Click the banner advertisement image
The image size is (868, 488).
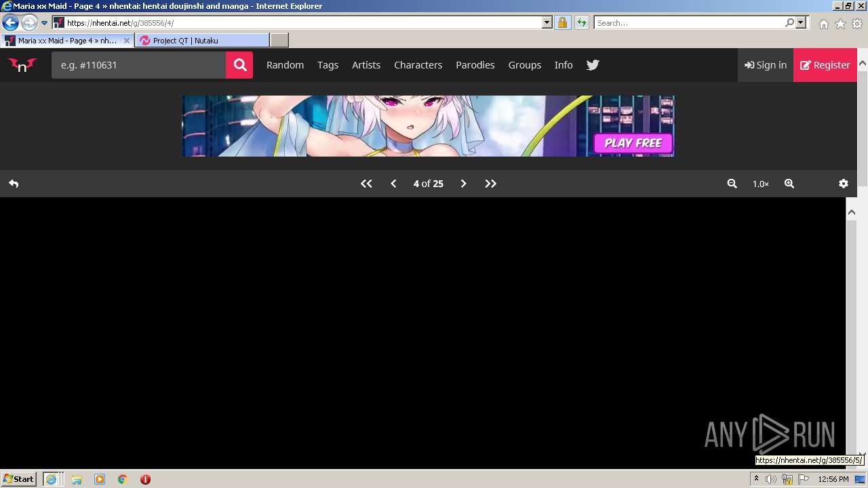pos(428,126)
